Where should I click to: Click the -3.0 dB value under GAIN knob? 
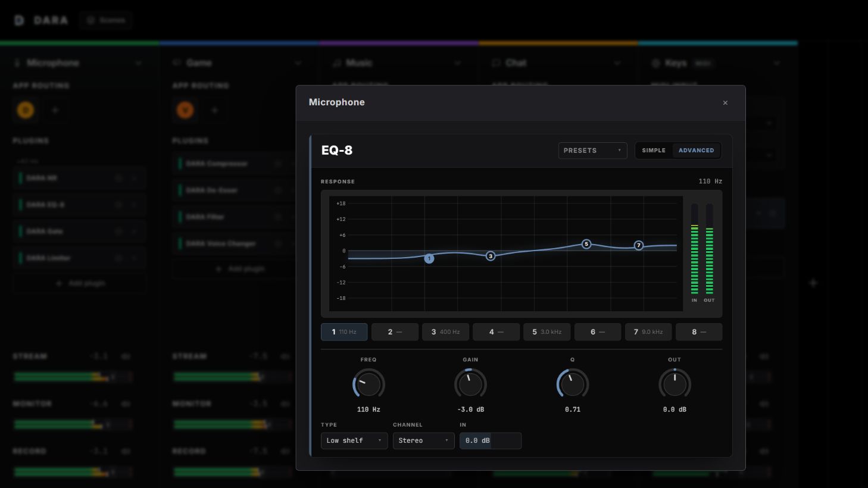(x=470, y=409)
